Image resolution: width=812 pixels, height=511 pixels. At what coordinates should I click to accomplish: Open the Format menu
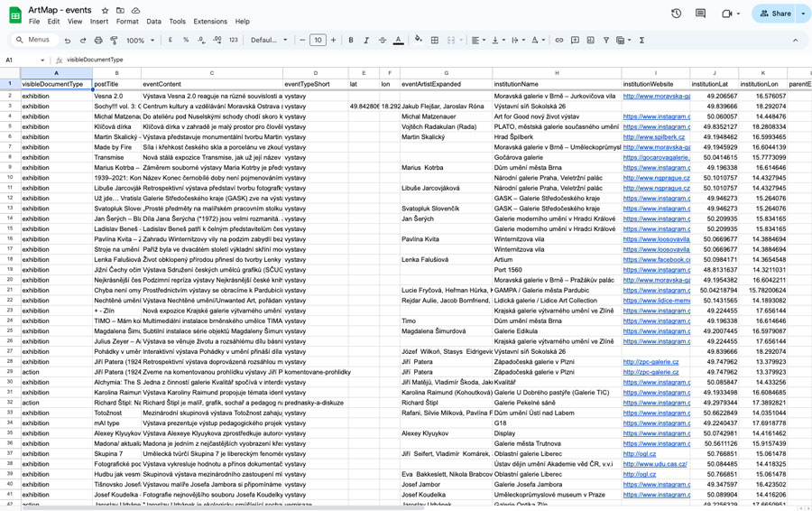(x=127, y=22)
